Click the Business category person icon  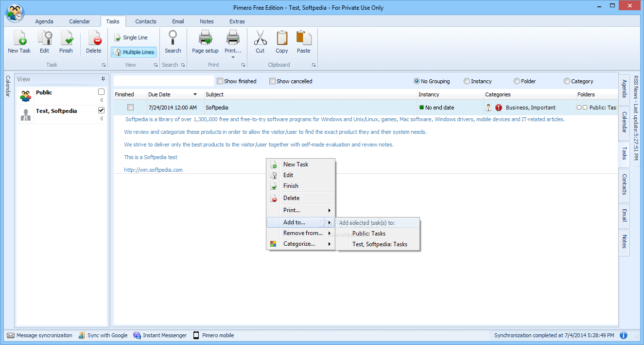coord(488,108)
